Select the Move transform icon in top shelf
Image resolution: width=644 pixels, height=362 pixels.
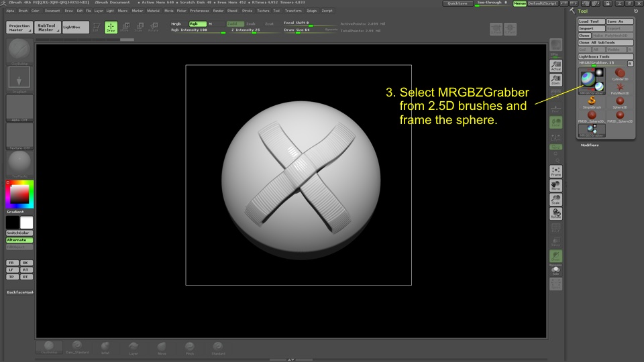click(x=125, y=27)
